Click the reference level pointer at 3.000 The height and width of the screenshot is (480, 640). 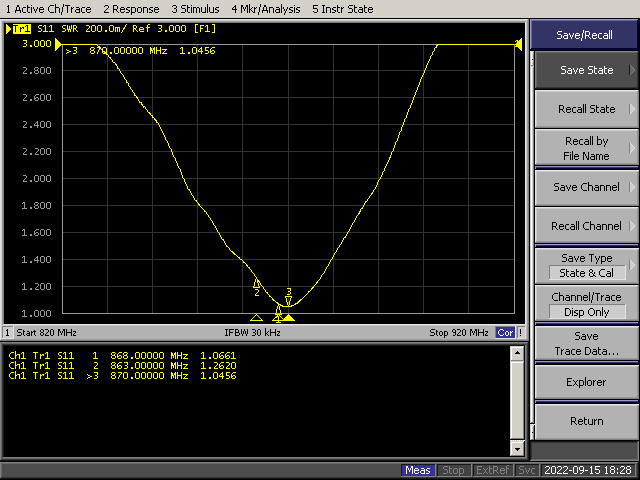(x=58, y=44)
